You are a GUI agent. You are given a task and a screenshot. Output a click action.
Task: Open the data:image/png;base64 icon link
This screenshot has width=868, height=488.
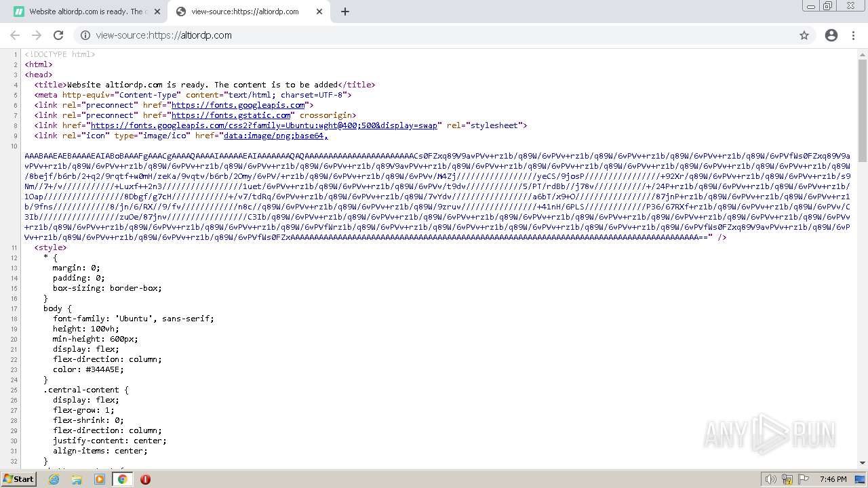click(276, 136)
